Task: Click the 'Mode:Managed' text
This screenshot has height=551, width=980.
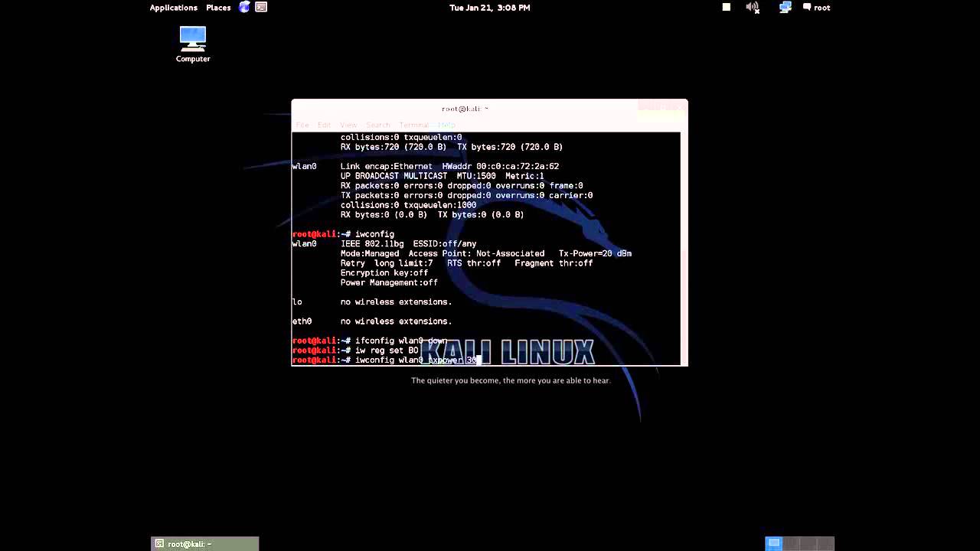Action: [x=370, y=253]
